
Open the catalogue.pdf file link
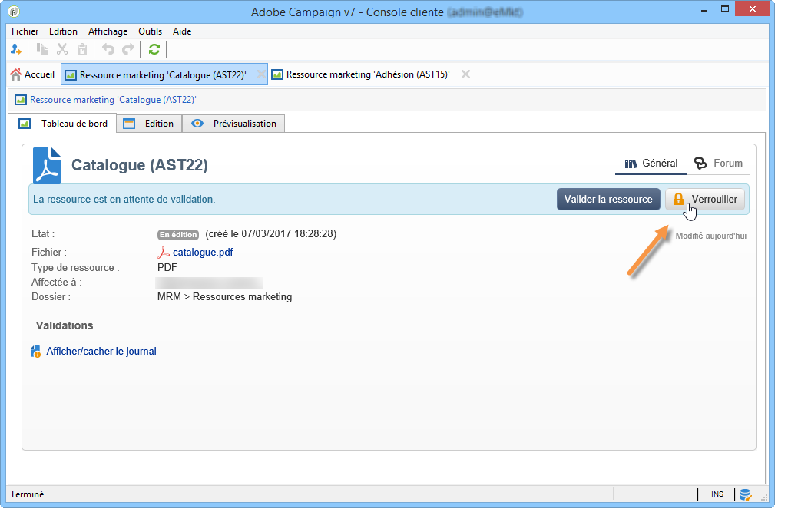203,253
